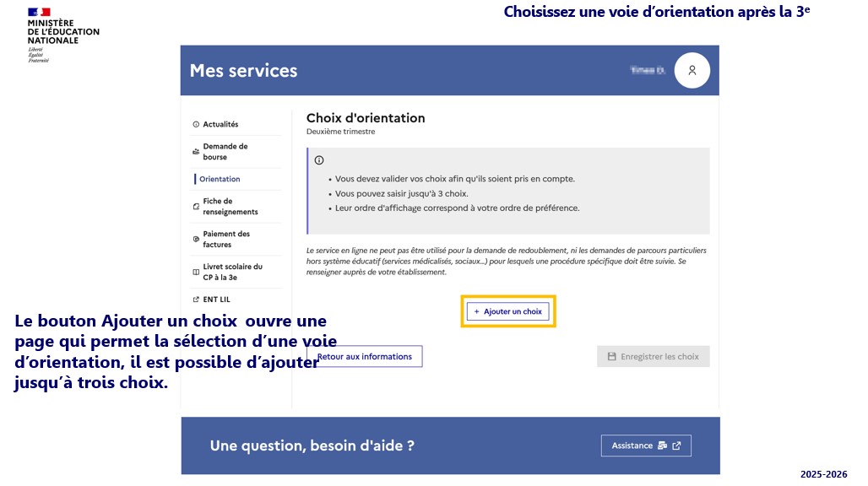The height and width of the screenshot is (486, 868).
Task: Click the Ministère de l'Éducation Nationale logo
Action: (63, 34)
